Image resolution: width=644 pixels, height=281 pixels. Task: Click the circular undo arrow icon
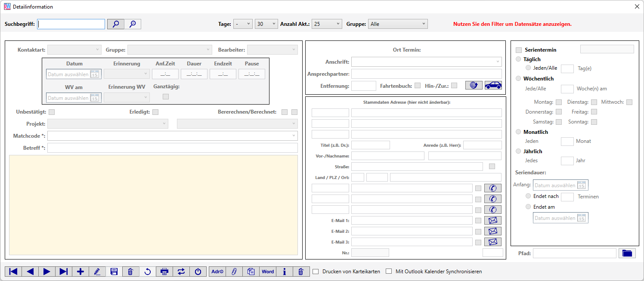click(148, 272)
